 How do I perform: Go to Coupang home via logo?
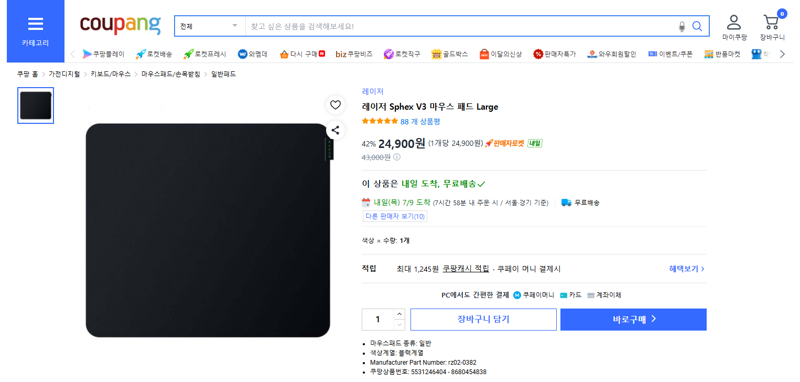[x=120, y=24]
